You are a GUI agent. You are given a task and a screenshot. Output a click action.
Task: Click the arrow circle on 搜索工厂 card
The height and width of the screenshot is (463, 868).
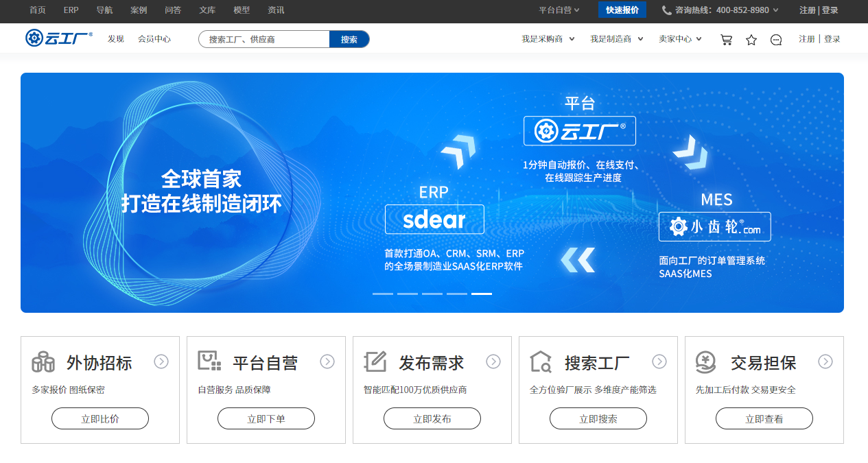[659, 361]
